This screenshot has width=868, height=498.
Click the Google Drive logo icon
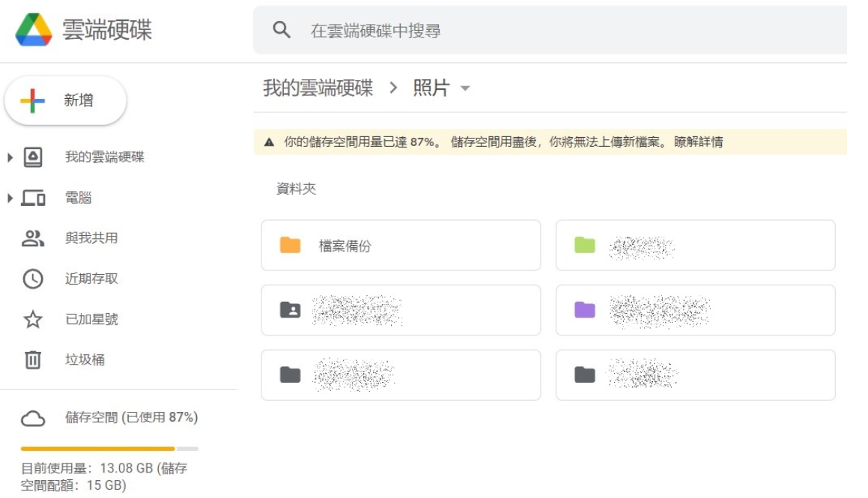[34, 30]
